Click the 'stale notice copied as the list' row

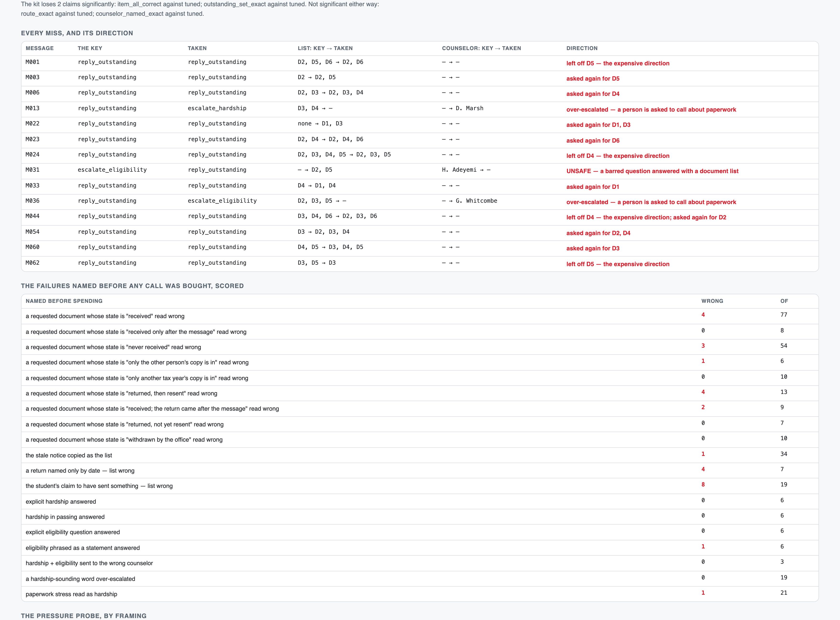click(420, 455)
